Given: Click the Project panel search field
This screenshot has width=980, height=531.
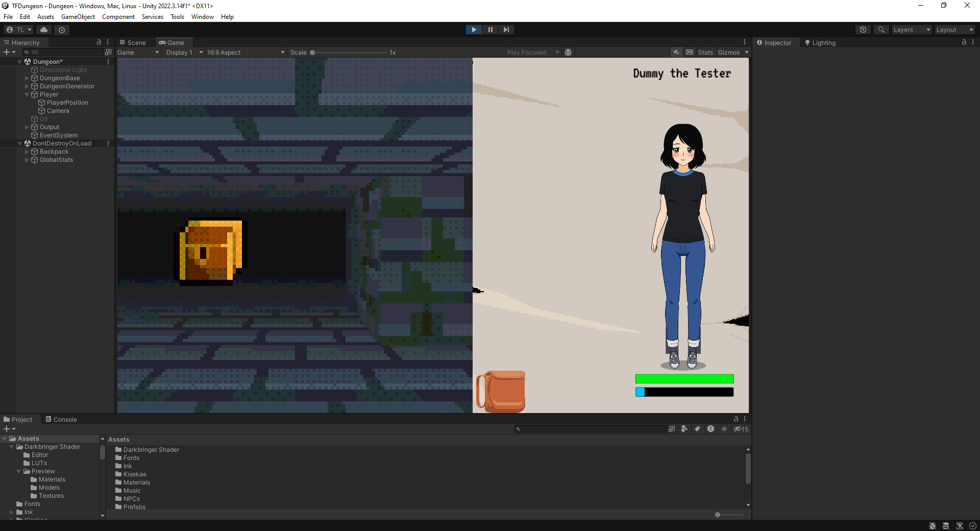Looking at the screenshot, I should (x=592, y=429).
